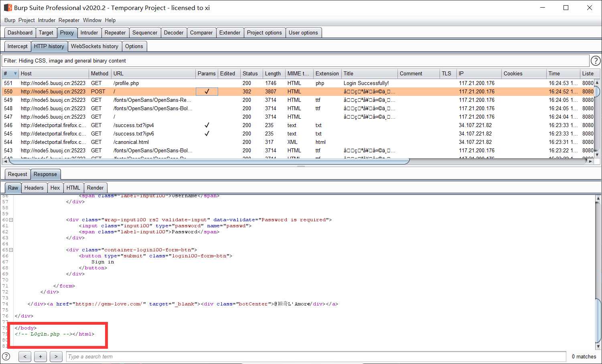
Task: Open the Project options tab
Action: tap(264, 32)
